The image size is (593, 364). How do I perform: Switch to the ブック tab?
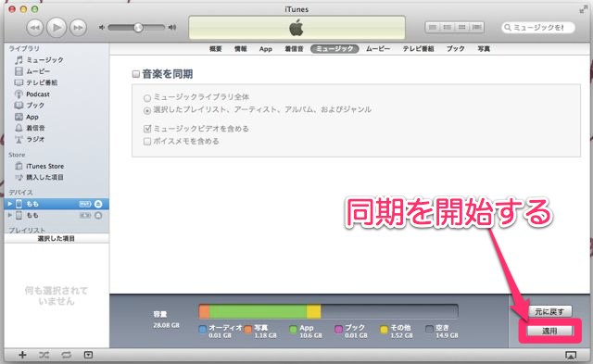(x=455, y=49)
